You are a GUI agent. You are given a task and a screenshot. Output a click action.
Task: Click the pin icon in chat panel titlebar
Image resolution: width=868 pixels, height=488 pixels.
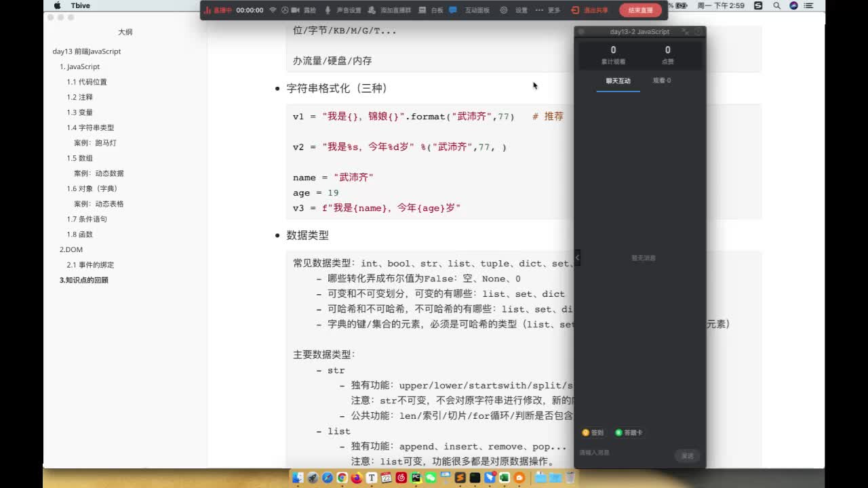pos(698,32)
